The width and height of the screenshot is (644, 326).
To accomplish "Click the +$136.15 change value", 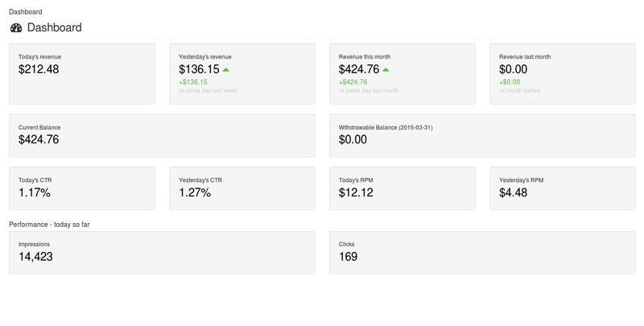I will point(193,82).
